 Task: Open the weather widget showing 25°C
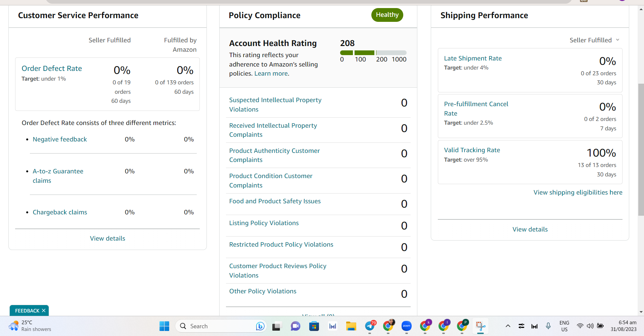click(30, 326)
